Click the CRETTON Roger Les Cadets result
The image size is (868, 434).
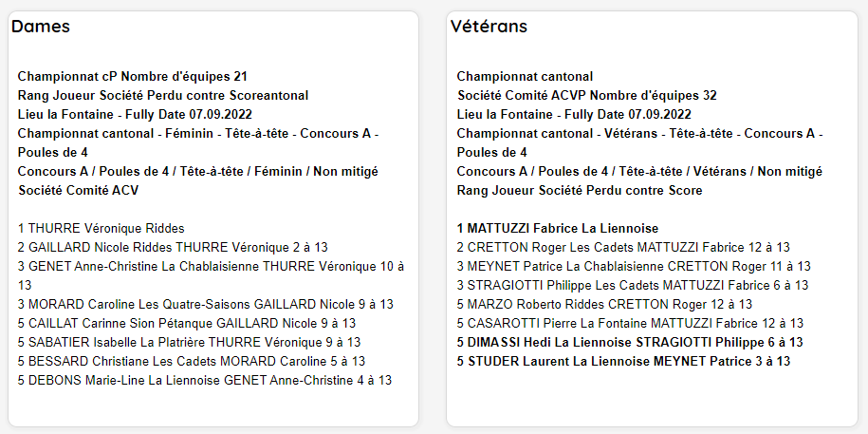coord(623,247)
